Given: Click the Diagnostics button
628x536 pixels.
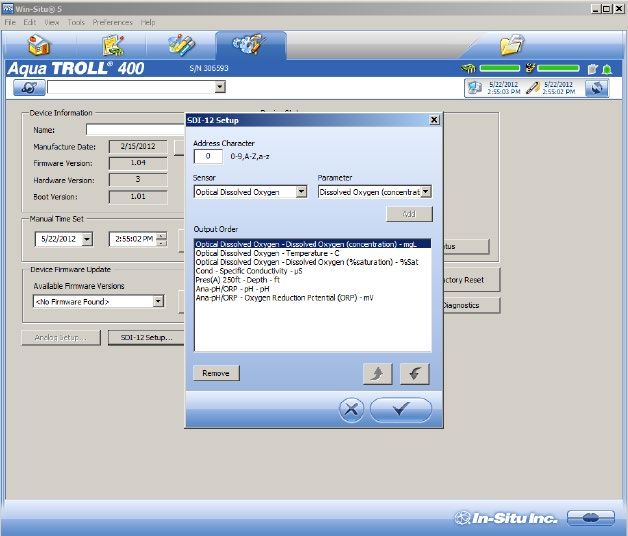Looking at the screenshot, I should (471, 305).
